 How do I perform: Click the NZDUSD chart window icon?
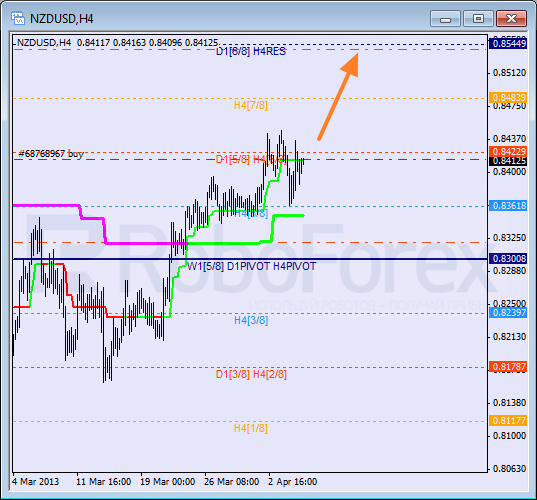(17, 18)
